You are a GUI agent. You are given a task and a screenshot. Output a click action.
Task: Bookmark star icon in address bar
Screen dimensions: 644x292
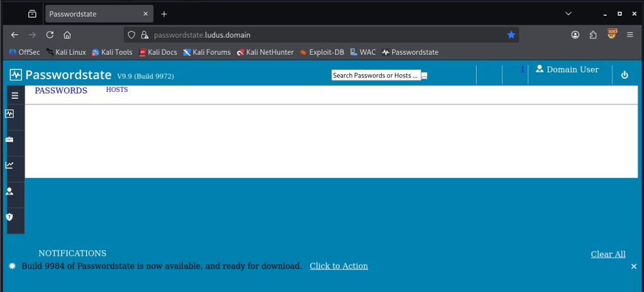tap(511, 35)
